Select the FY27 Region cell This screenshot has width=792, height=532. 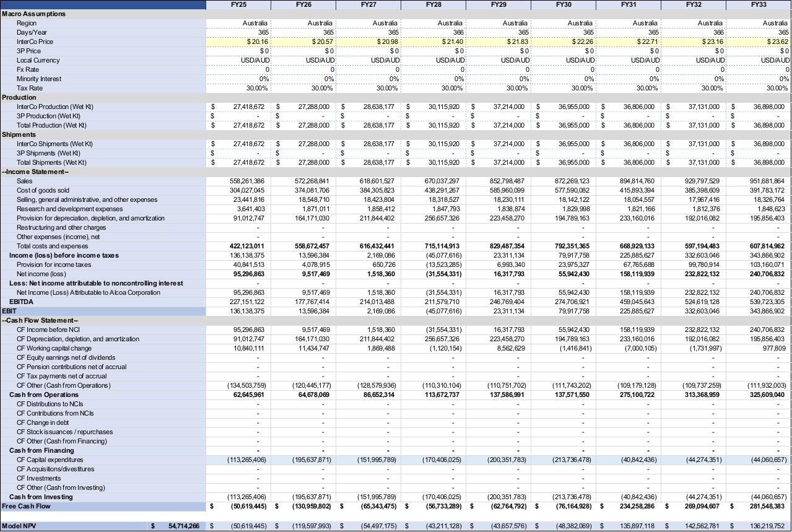[x=368, y=23]
